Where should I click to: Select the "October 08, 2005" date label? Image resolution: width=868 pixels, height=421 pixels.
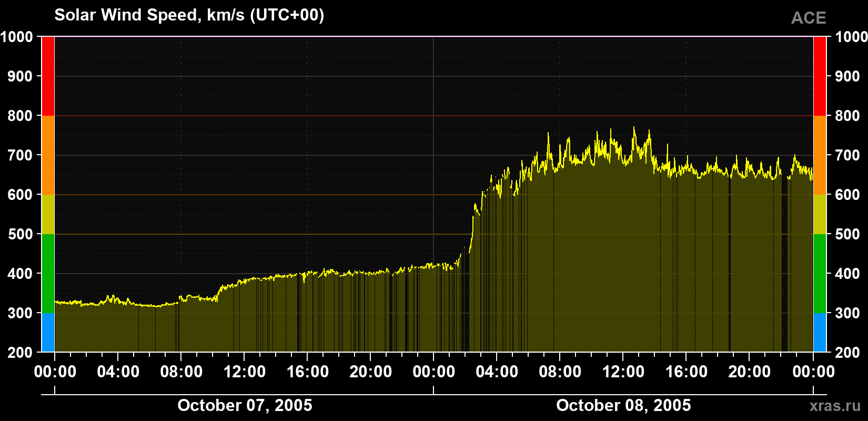pyautogui.click(x=623, y=405)
